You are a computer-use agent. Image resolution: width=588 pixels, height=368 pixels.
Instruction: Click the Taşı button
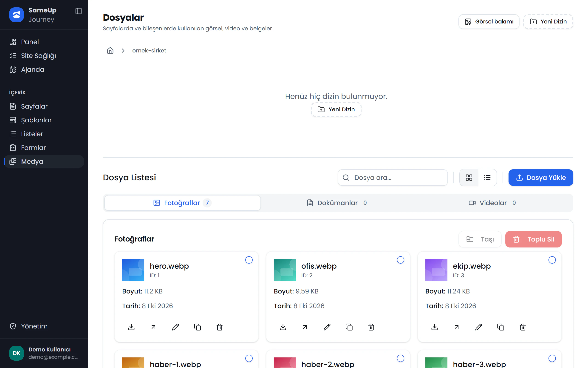point(480,239)
